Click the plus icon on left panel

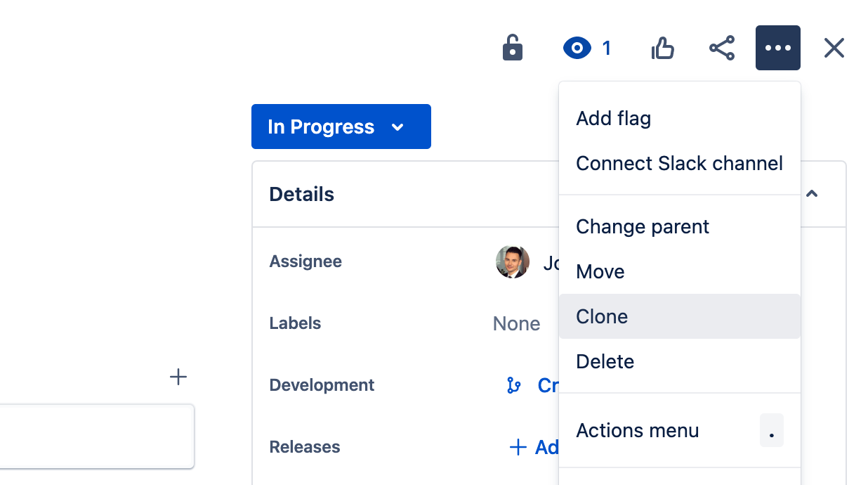[x=178, y=377]
